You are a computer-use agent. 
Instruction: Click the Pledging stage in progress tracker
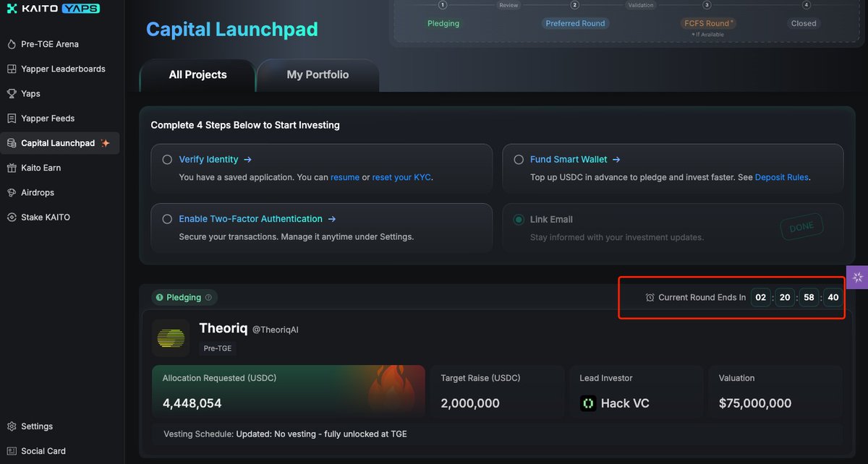pyautogui.click(x=443, y=23)
